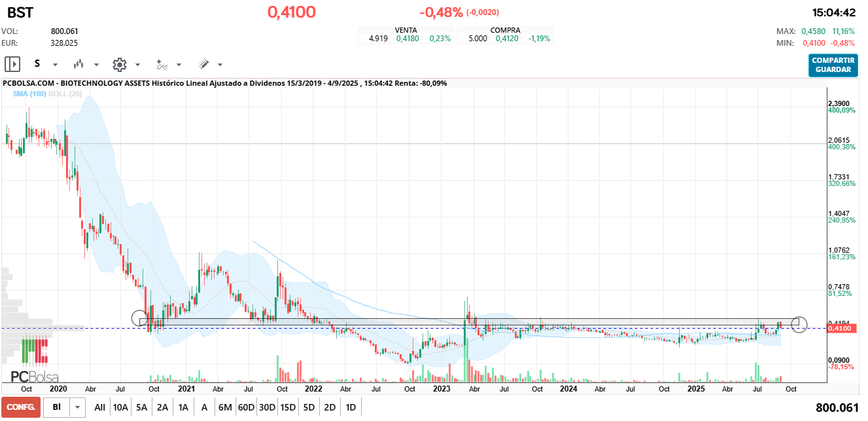The image size is (868, 421).
Task: Expand the S periodicity dropdown arrow
Action: pos(55,65)
